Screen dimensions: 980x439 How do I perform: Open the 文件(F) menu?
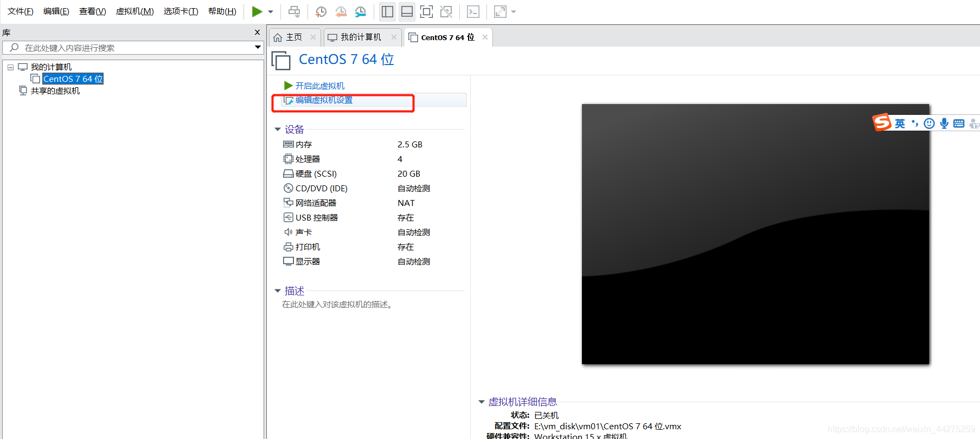click(20, 11)
